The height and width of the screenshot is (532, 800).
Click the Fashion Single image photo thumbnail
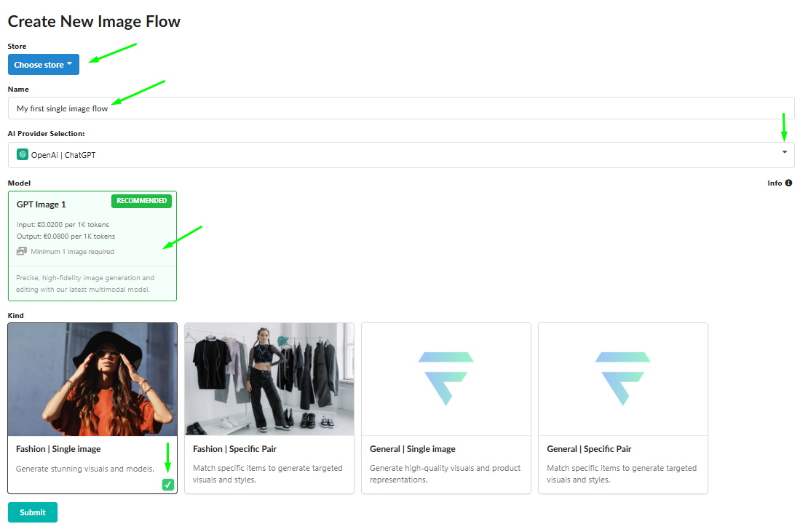click(x=92, y=379)
